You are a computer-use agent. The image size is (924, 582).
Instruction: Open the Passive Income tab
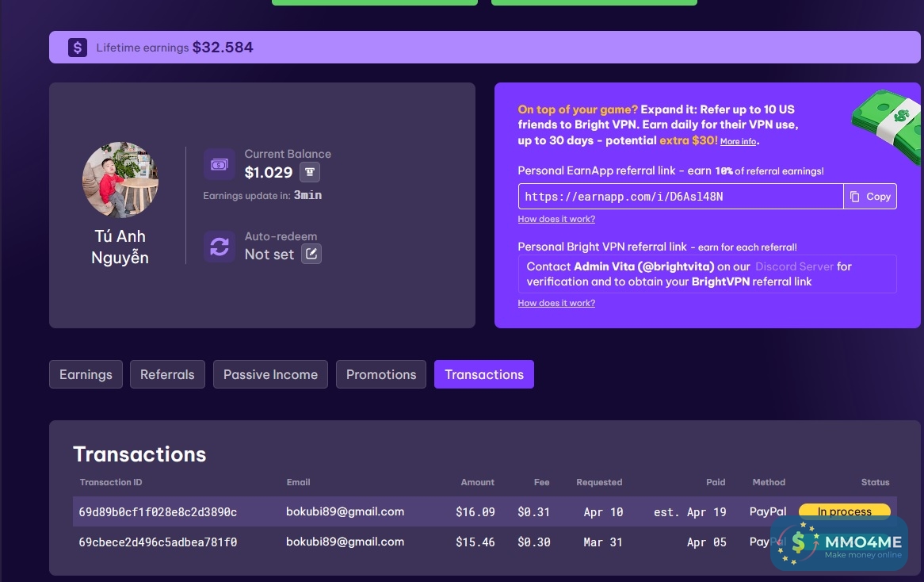click(x=270, y=374)
